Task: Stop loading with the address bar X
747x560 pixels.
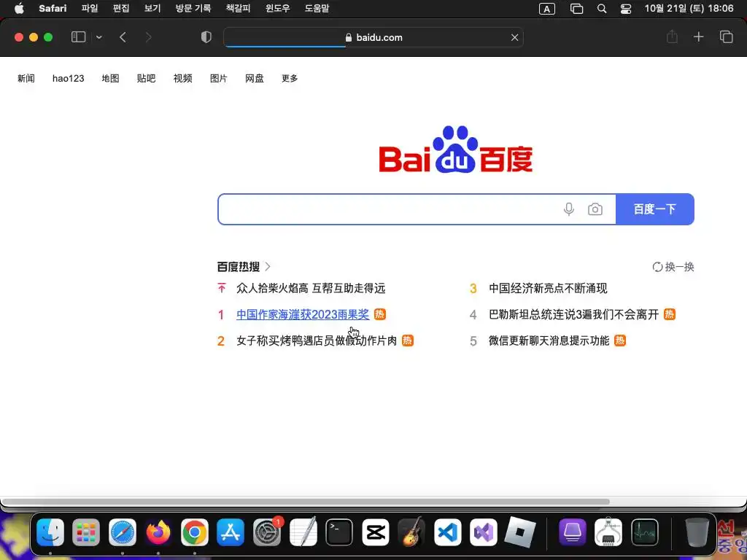Action: pyautogui.click(x=514, y=37)
